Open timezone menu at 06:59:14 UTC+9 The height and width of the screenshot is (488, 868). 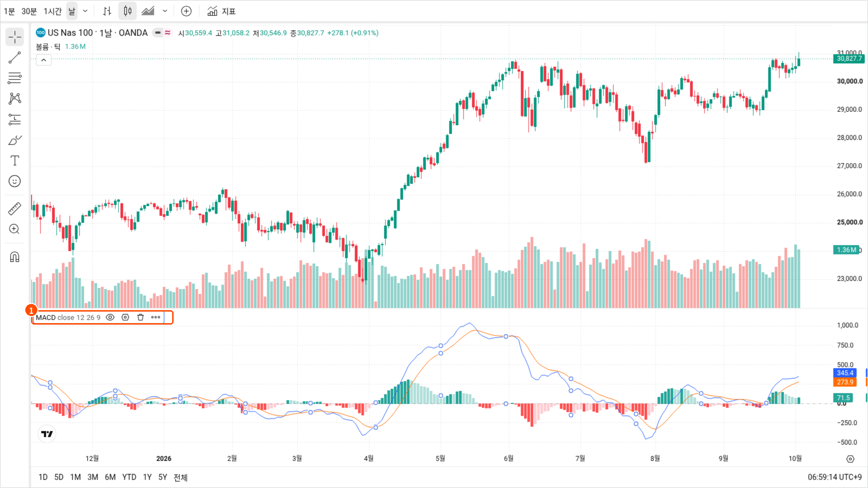[x=835, y=477]
